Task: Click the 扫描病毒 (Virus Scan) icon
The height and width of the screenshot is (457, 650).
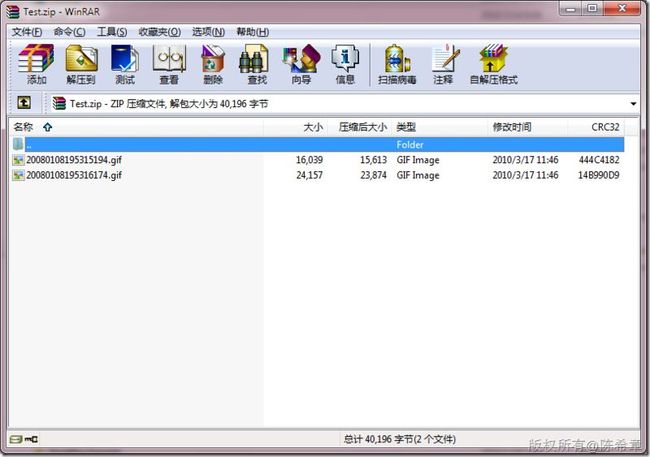Action: 397,64
